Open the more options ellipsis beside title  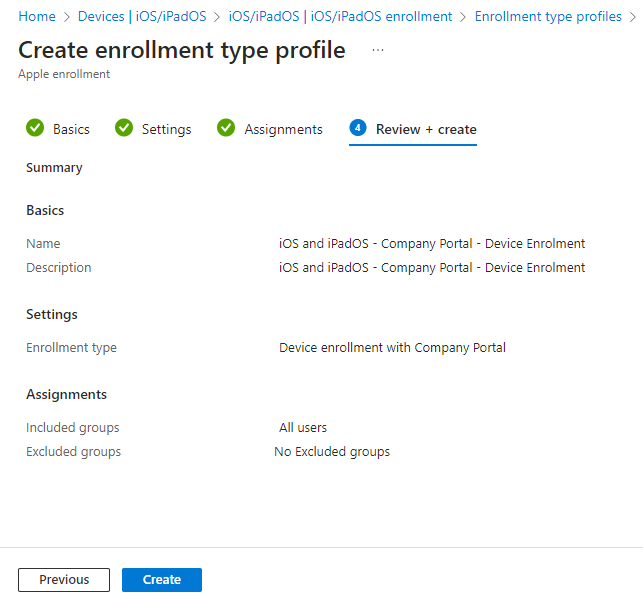pyautogui.click(x=378, y=51)
